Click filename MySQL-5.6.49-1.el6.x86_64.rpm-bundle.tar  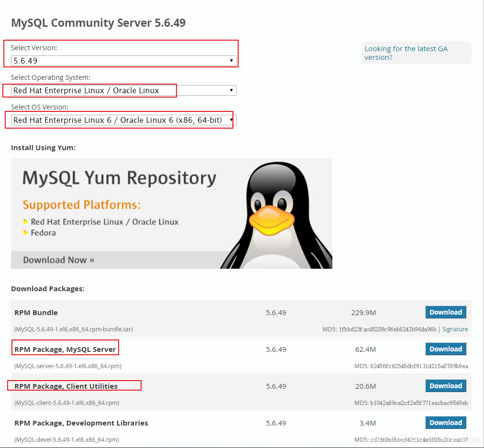tap(74, 329)
